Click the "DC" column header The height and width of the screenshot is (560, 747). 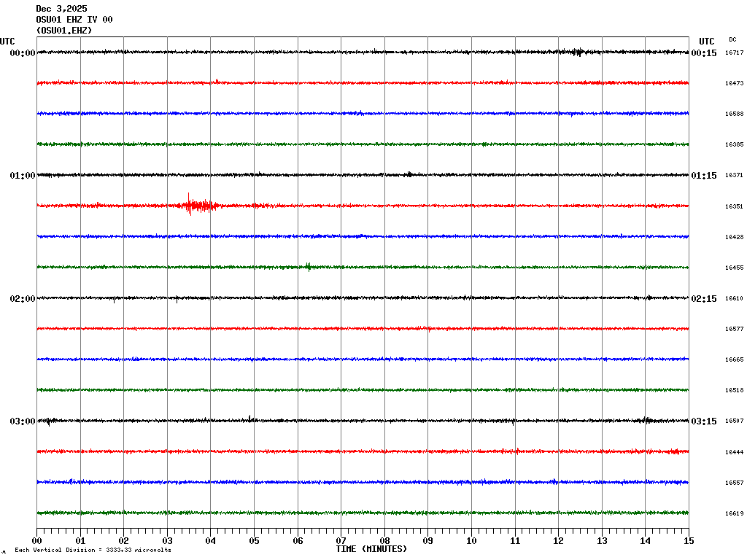(x=732, y=39)
